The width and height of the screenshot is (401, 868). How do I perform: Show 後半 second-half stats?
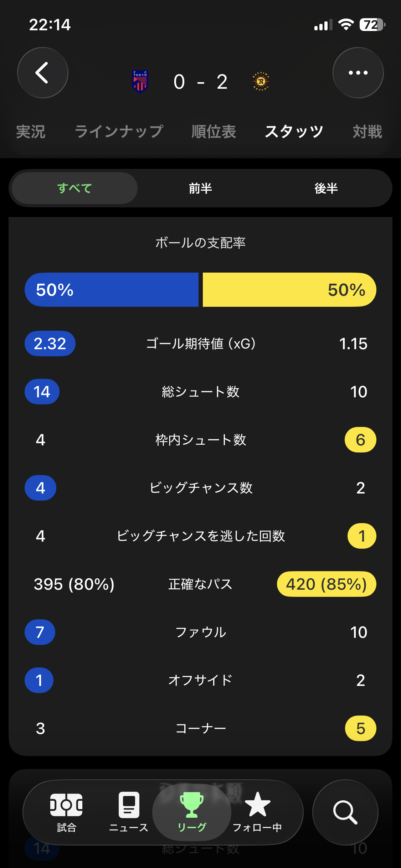point(326,188)
